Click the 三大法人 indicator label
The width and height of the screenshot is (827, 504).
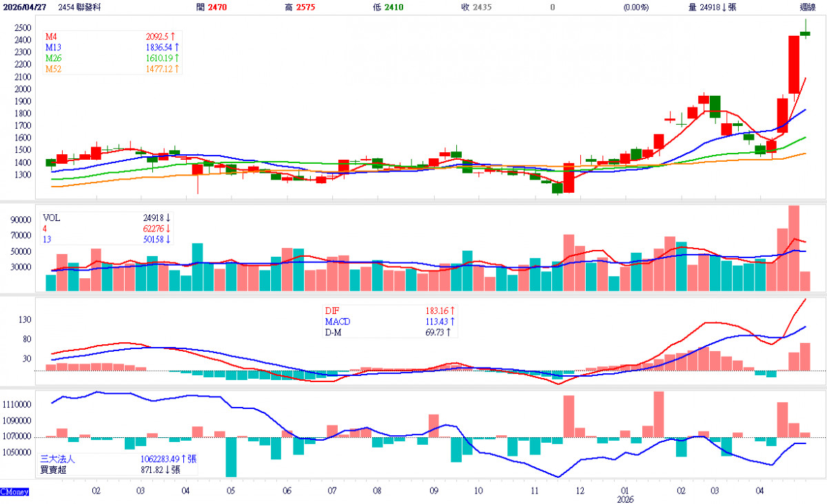(x=59, y=459)
